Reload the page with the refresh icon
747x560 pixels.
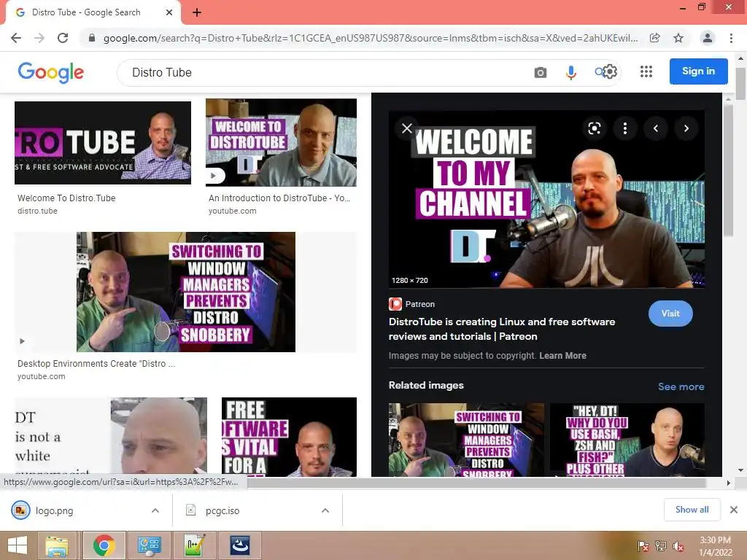point(63,38)
